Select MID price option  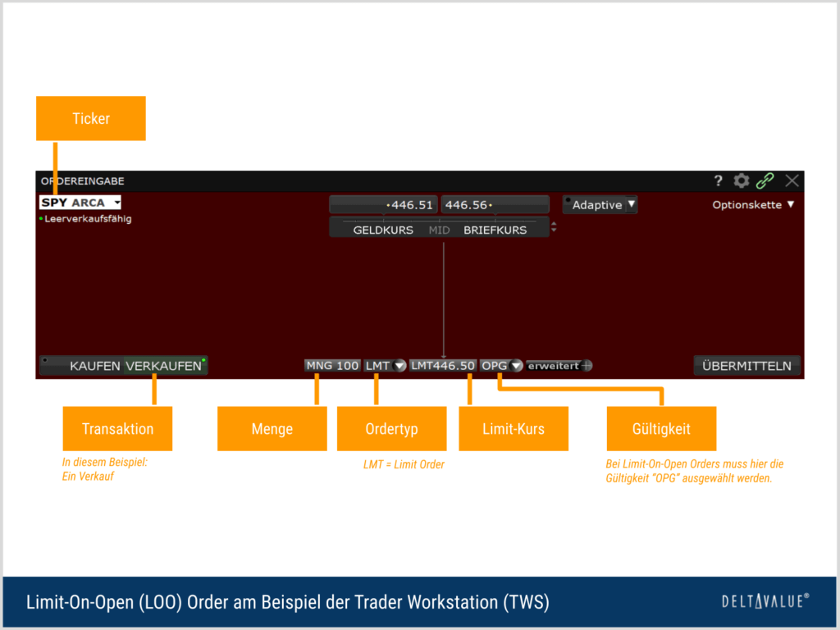[x=439, y=230]
